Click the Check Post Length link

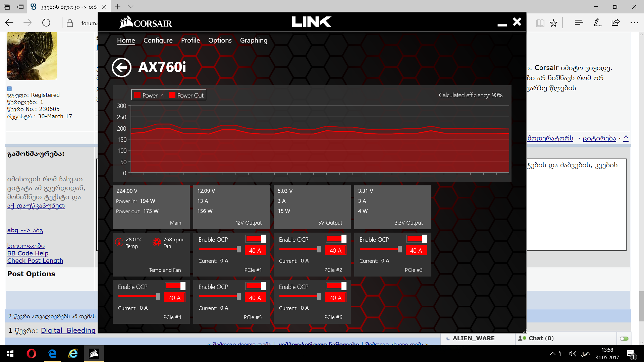pos(35,261)
